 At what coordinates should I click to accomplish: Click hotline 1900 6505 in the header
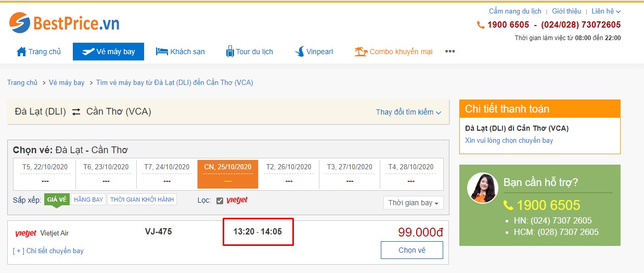(508, 24)
